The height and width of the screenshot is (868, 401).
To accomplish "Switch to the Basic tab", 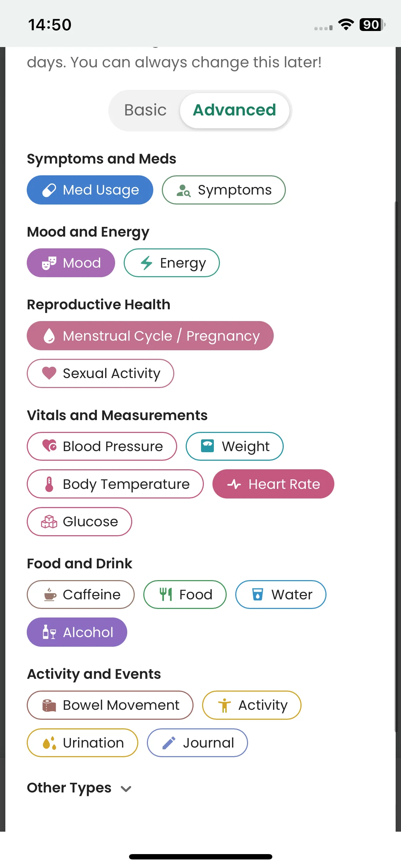I will tap(145, 110).
